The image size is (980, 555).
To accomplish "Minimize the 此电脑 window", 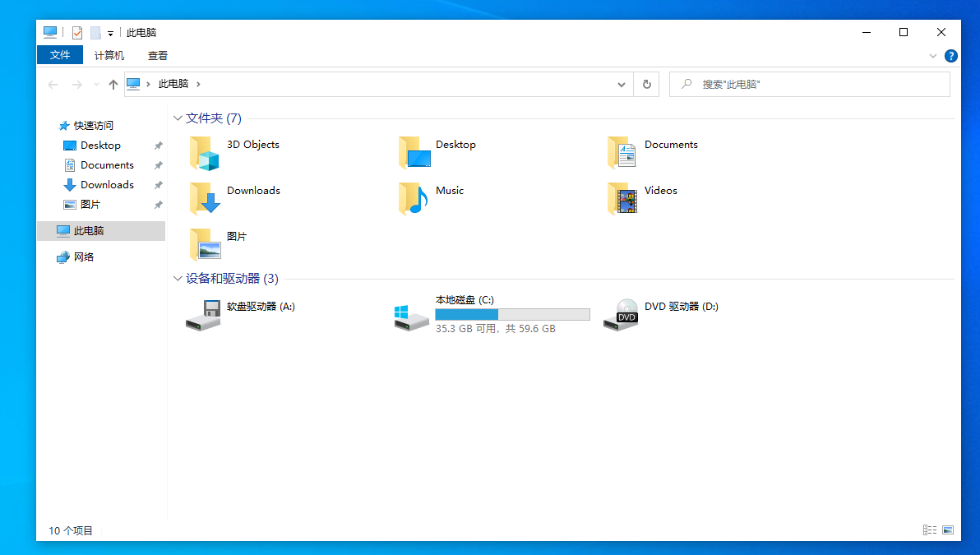I will click(867, 32).
